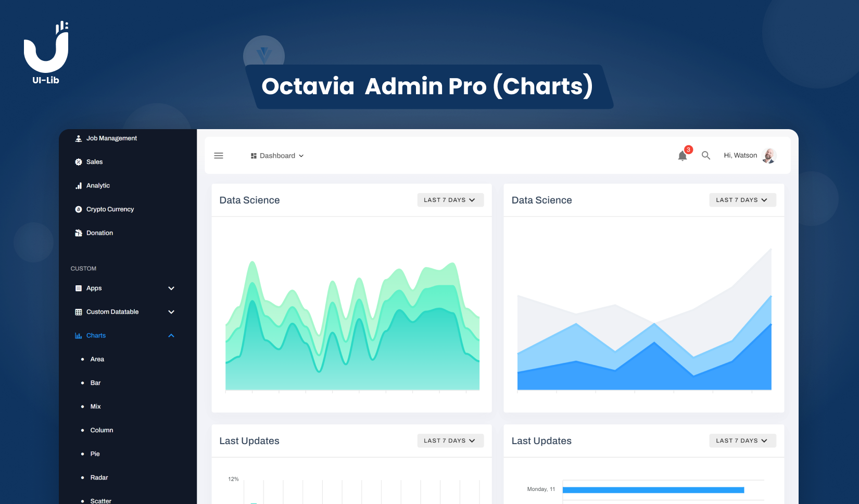The width and height of the screenshot is (859, 504).
Task: Click the Sales sidebar icon
Action: (x=79, y=162)
